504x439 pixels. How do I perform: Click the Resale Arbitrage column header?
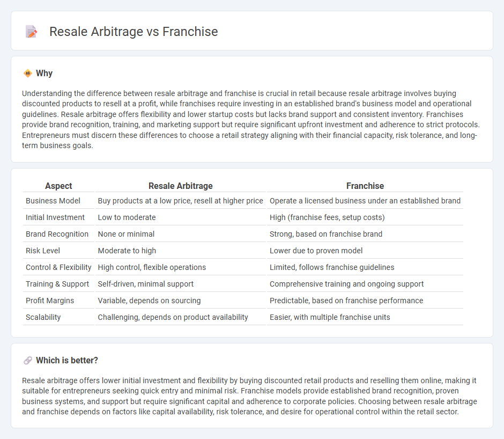[x=181, y=186]
